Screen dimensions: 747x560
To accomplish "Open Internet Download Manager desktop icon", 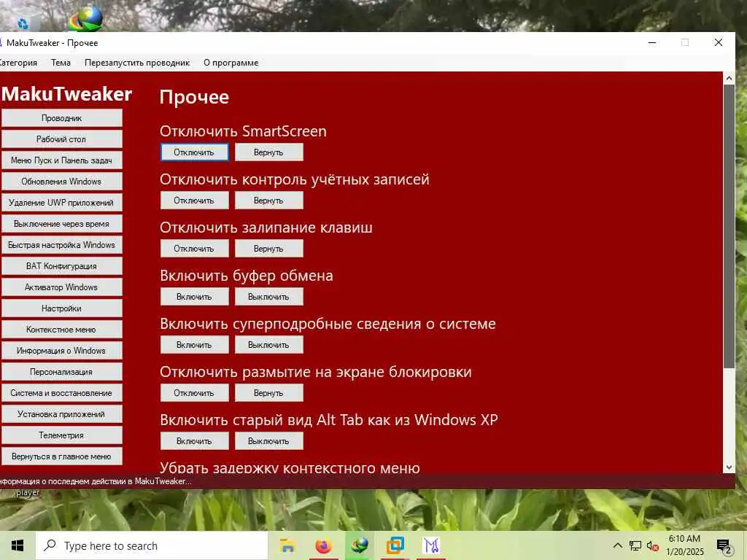I will click(85, 19).
